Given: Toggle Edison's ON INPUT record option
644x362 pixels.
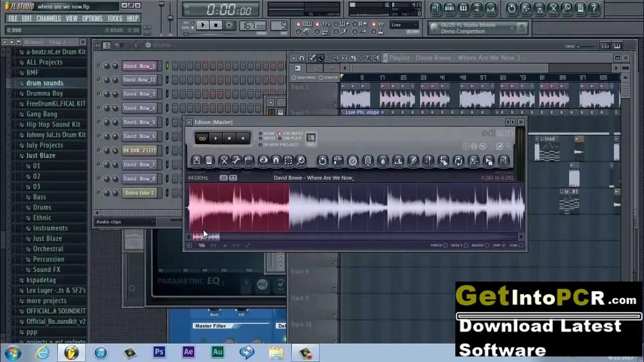Looking at the screenshot, I should (x=291, y=134).
